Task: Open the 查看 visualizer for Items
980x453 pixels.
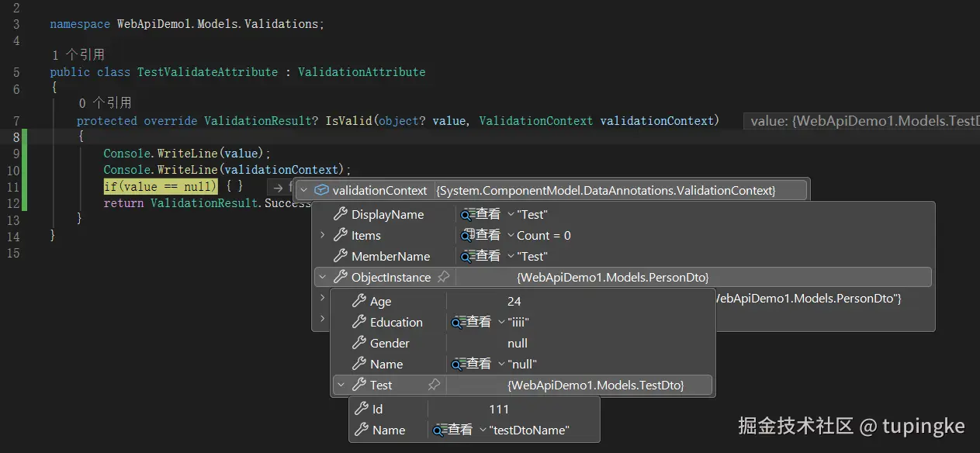Action: click(481, 235)
